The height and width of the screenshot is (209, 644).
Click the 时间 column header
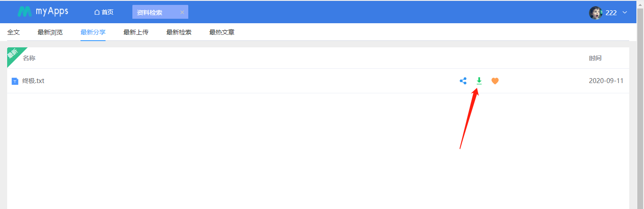[x=595, y=58]
